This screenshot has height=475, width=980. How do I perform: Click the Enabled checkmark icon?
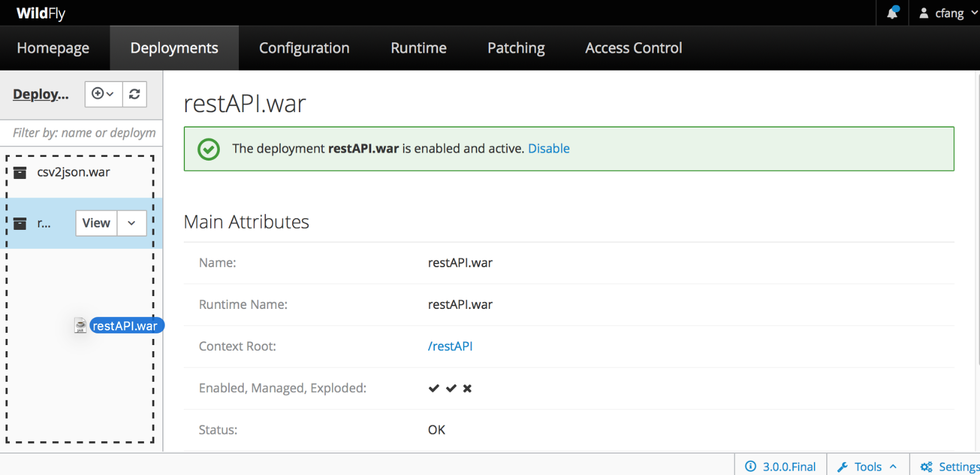[x=434, y=388]
